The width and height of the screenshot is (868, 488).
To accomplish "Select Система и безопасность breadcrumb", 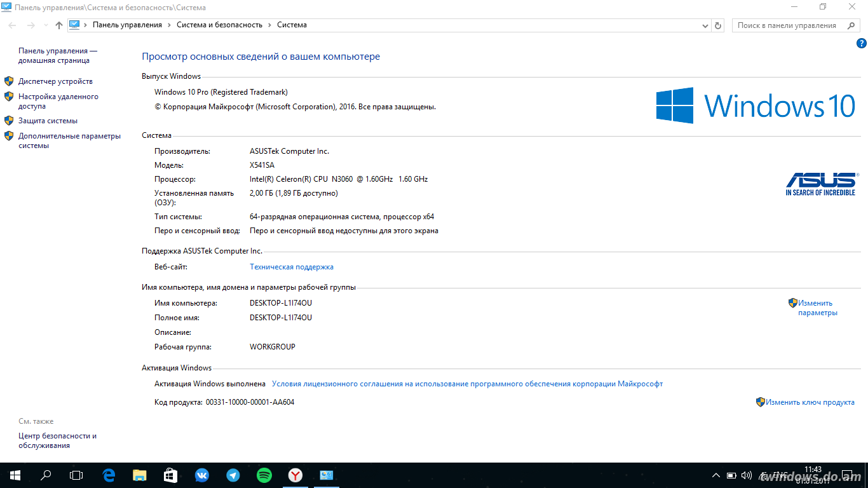I will pyautogui.click(x=219, y=25).
